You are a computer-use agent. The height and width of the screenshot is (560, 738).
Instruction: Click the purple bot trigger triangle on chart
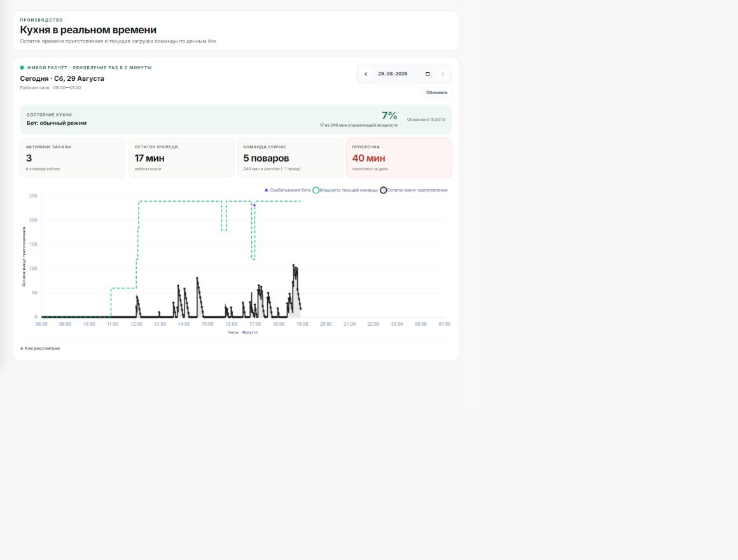(254, 205)
